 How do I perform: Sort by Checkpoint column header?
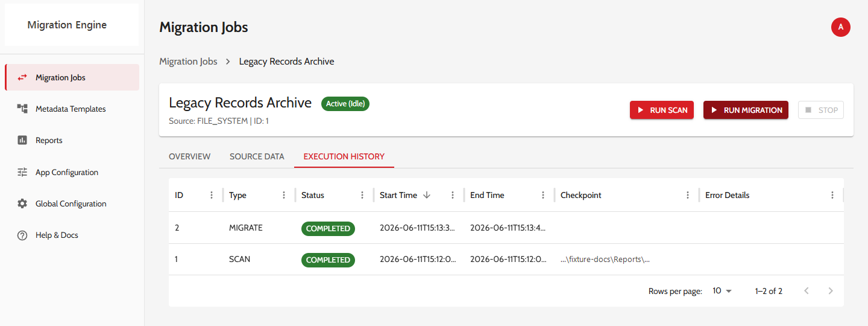click(581, 195)
